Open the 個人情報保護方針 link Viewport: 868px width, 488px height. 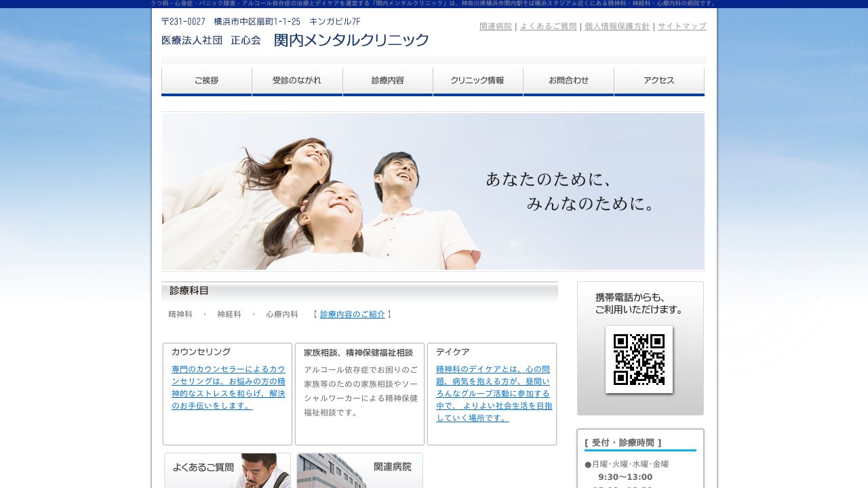[616, 26]
